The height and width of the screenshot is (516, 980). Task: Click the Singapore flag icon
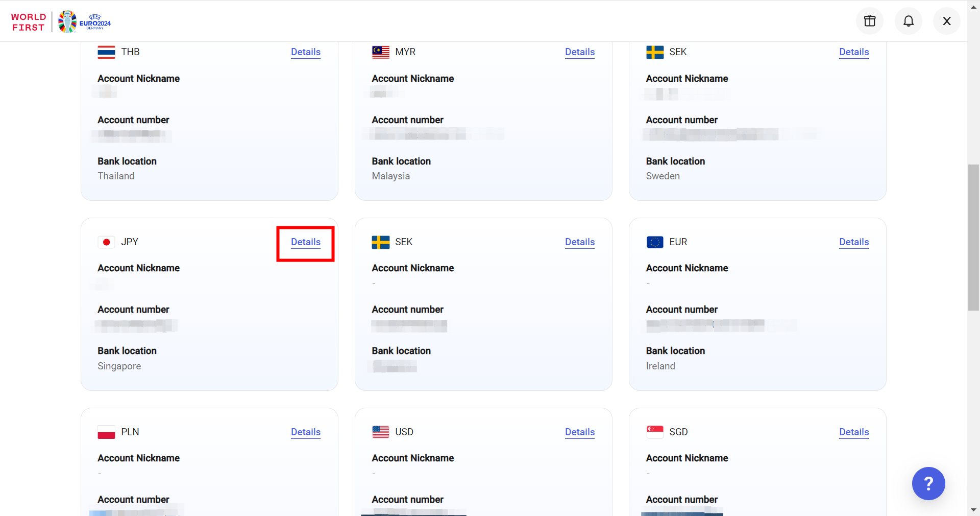coord(655,432)
